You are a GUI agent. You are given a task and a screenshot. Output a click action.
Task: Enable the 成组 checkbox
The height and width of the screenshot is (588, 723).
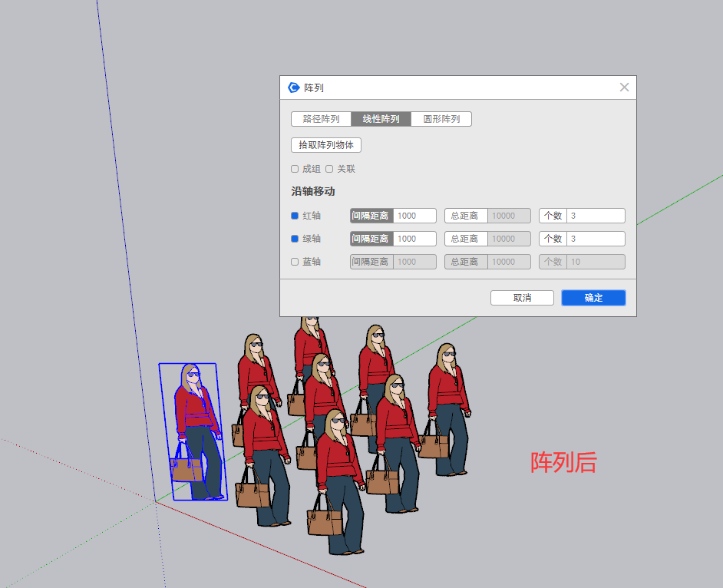pos(295,169)
